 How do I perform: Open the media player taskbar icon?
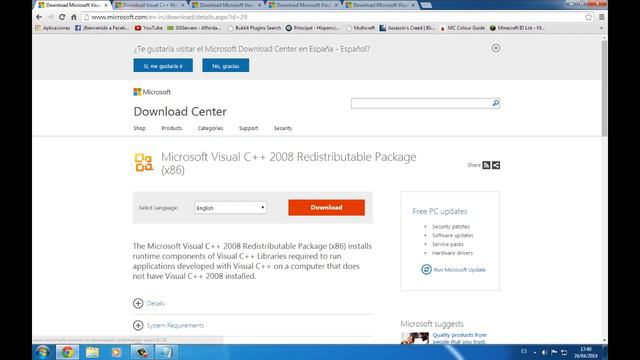(116, 352)
